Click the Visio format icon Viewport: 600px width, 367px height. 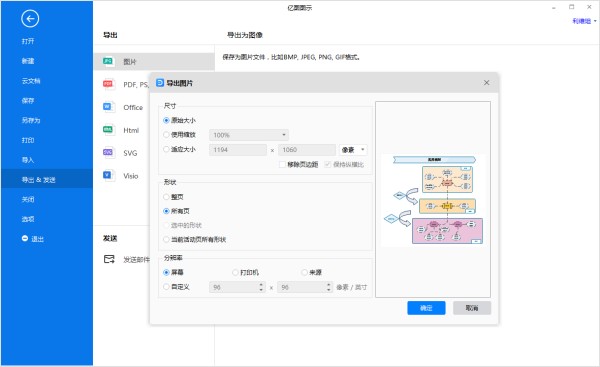pos(108,175)
